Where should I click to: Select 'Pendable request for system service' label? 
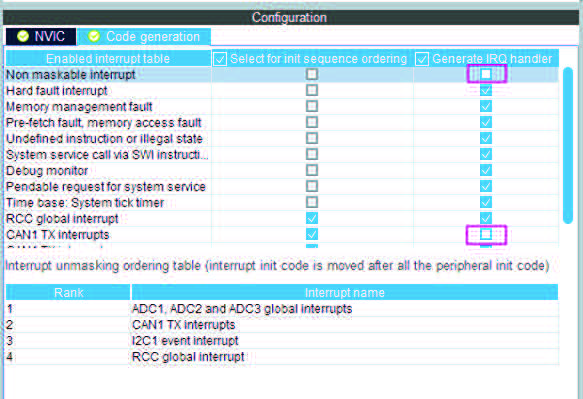point(106,187)
